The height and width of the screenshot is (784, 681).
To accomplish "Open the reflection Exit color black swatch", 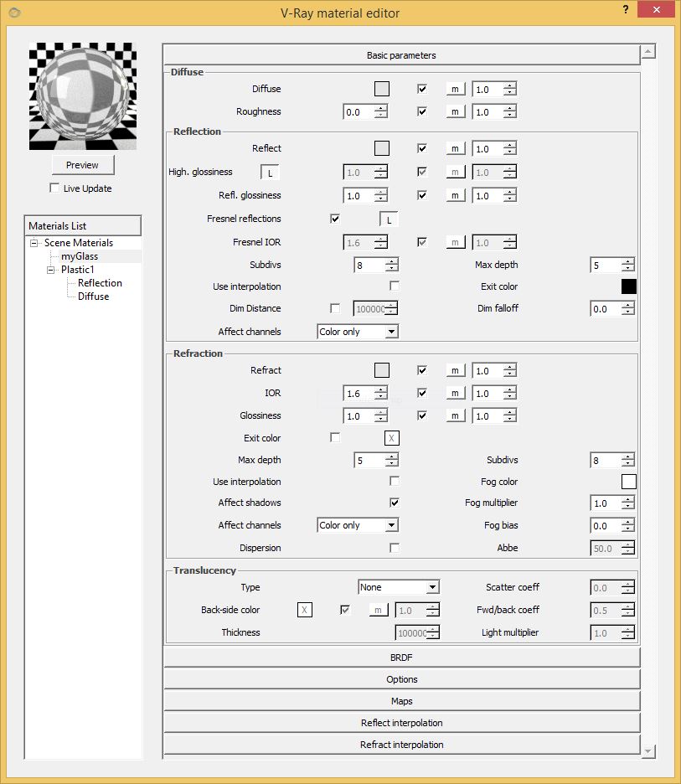I will (628, 286).
